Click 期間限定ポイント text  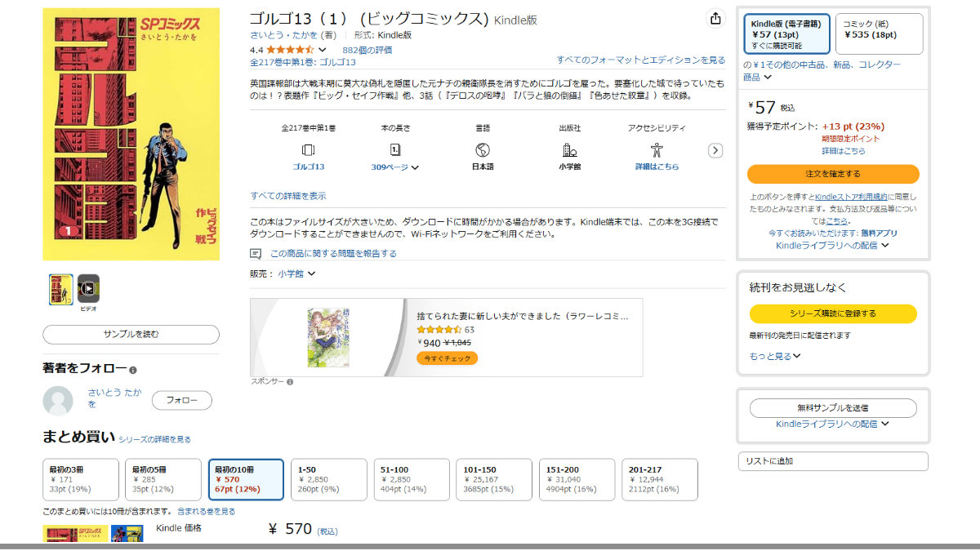[x=850, y=140]
